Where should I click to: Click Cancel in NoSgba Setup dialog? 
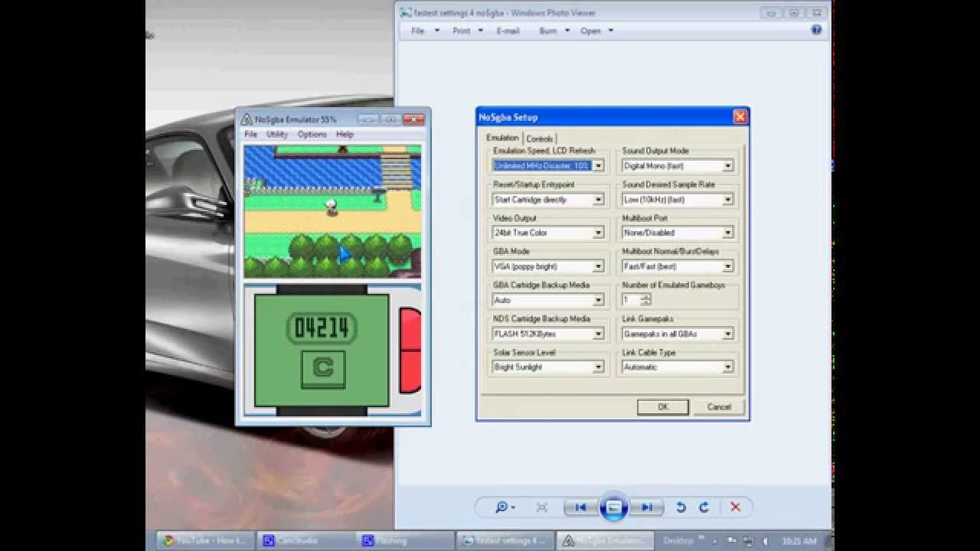tap(719, 407)
